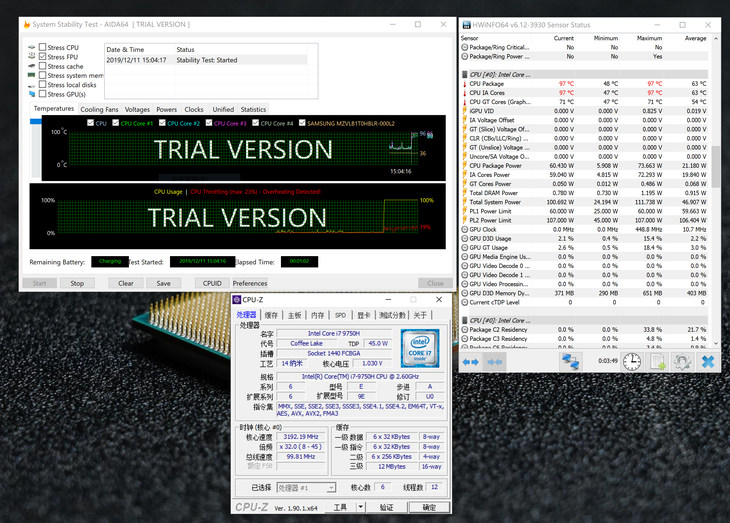Enable the Stress CPU checkbox
The image size is (730, 523).
click(x=42, y=47)
